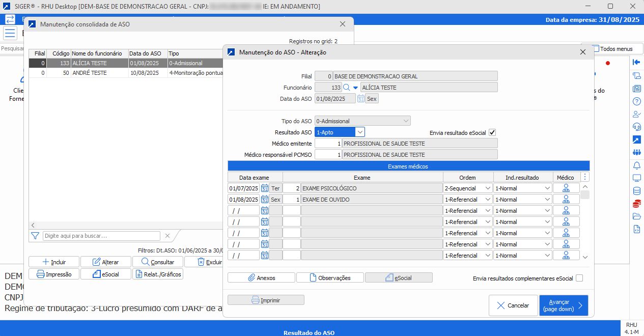Image resolution: width=644 pixels, height=336 pixels.
Task: Click the filter funnel icon in grid search
Action: click(35, 236)
